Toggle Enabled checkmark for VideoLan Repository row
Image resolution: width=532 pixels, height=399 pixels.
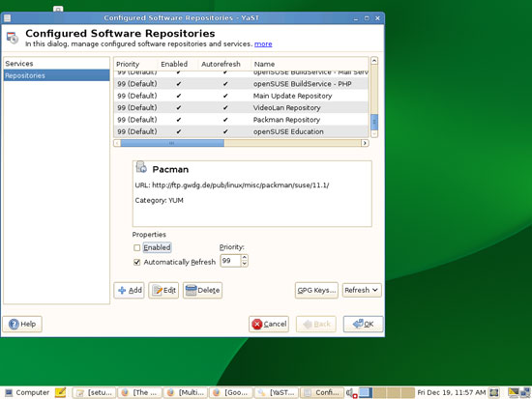click(179, 108)
